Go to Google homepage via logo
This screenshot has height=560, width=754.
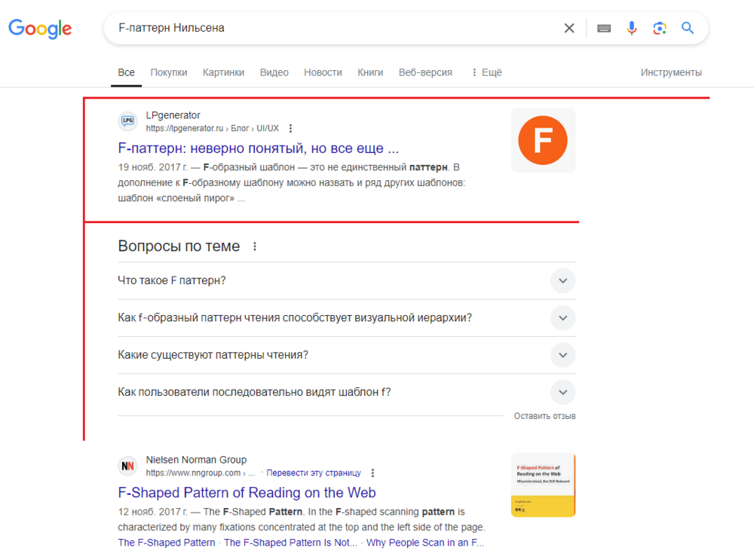[41, 29]
